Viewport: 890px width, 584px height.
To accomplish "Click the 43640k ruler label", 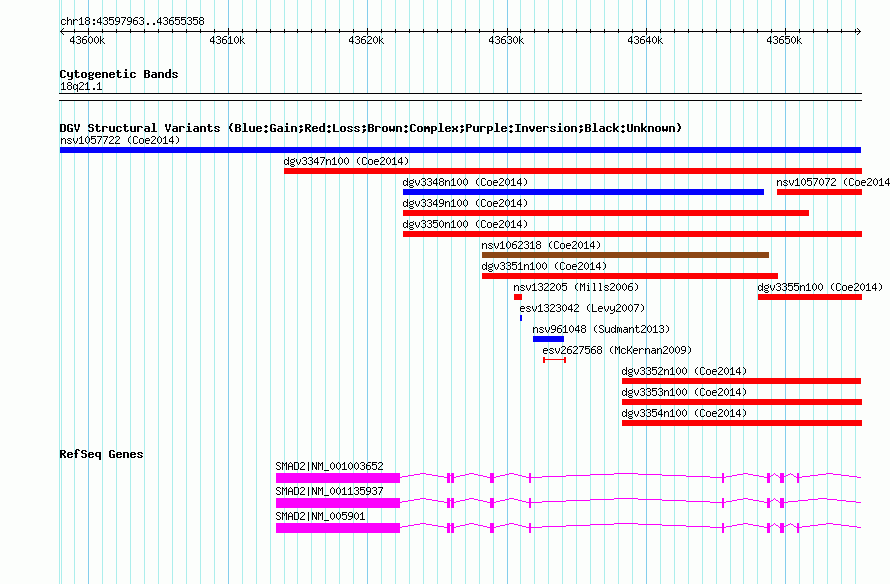I will [x=645, y=40].
